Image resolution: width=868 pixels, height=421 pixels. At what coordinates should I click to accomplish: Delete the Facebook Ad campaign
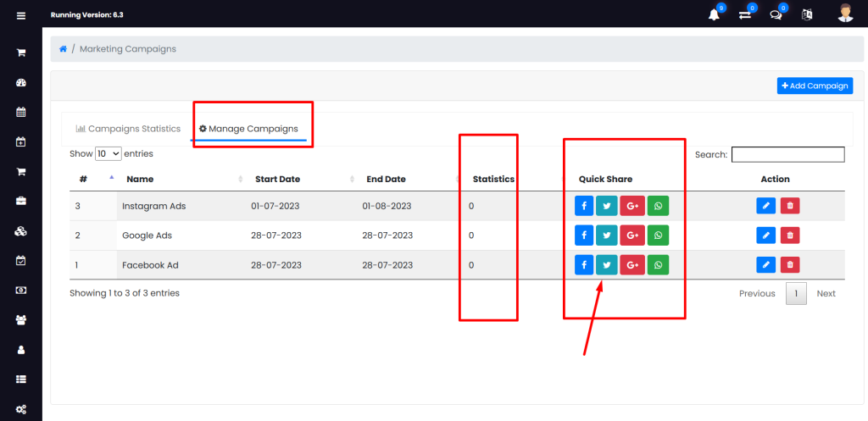pyautogui.click(x=790, y=265)
